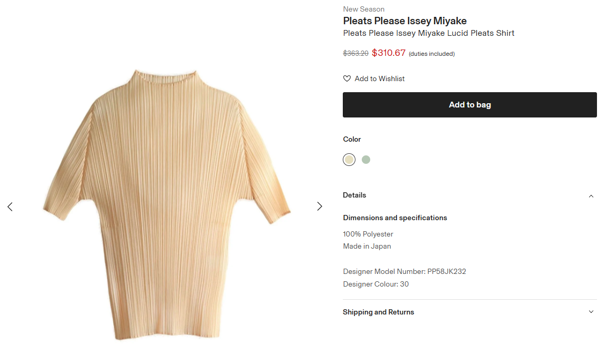
Task: Click the Lucid Pleats Shirt product name
Action: coord(428,33)
